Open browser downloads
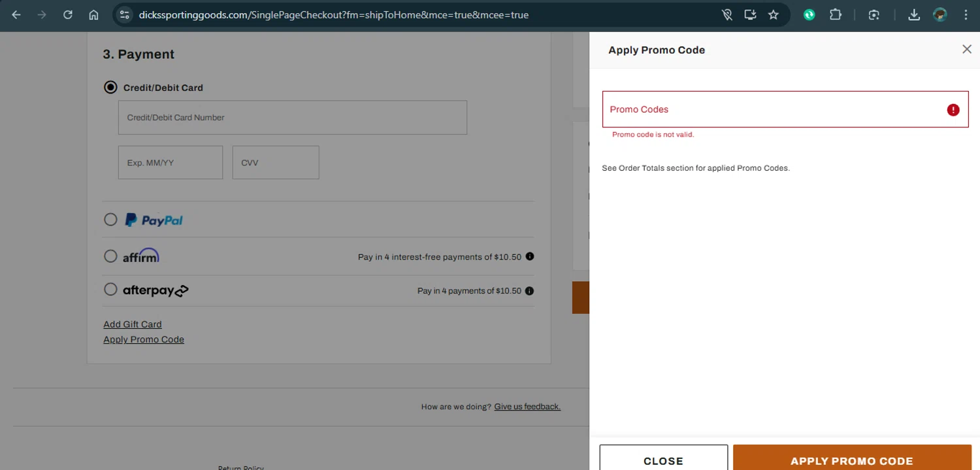The image size is (980, 470). pyautogui.click(x=914, y=14)
